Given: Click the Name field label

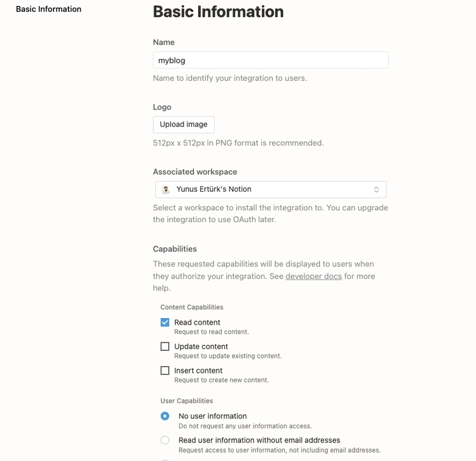Looking at the screenshot, I should tap(164, 42).
